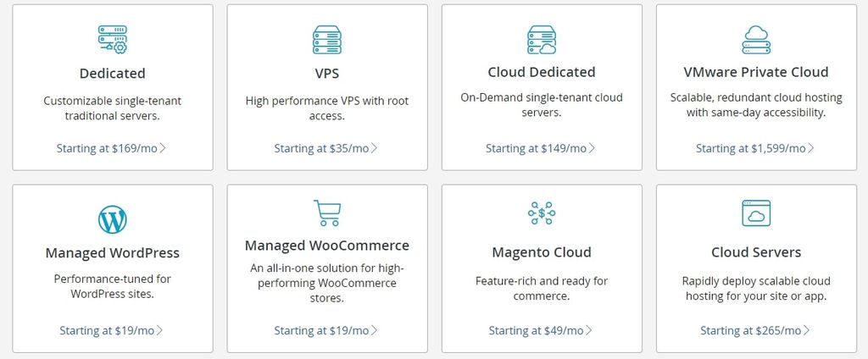Open the Dedicated Starting at $169/mo link
This screenshot has height=359, width=868.
point(111,148)
